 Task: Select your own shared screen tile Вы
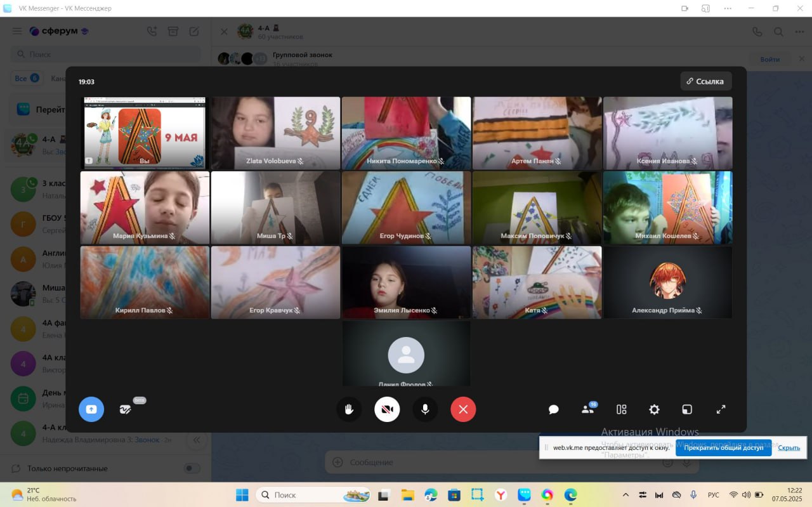pyautogui.click(x=145, y=133)
